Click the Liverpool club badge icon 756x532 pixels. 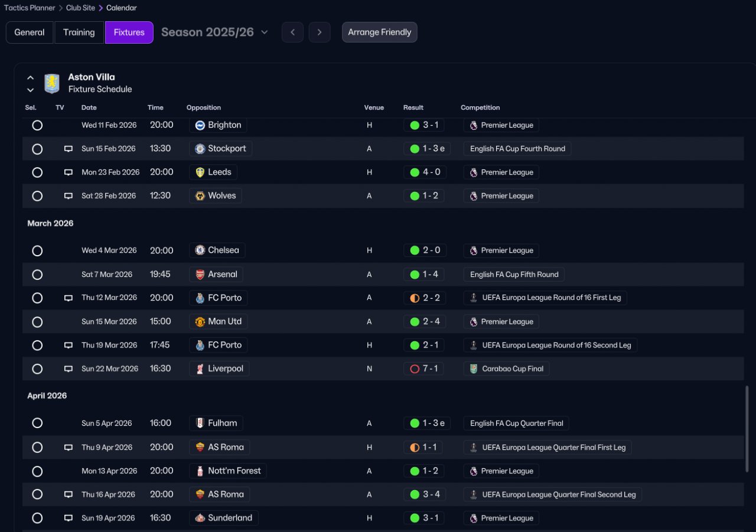[x=200, y=369]
